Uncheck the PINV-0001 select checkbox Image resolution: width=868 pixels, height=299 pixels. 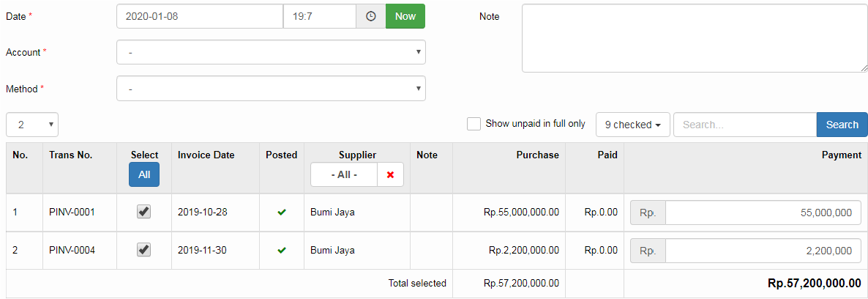pos(144,212)
